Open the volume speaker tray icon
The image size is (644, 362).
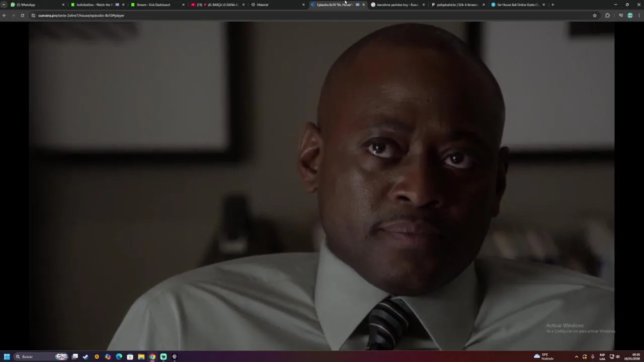[x=618, y=356]
